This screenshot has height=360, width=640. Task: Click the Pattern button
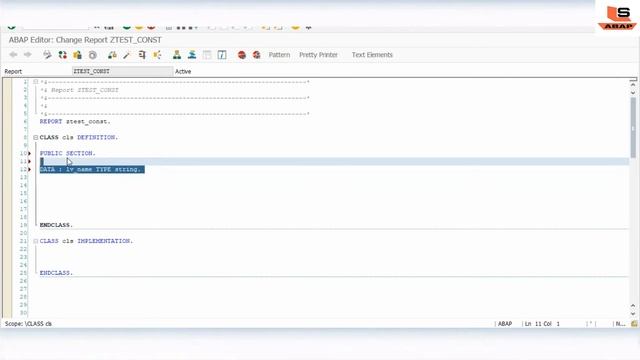(279, 55)
